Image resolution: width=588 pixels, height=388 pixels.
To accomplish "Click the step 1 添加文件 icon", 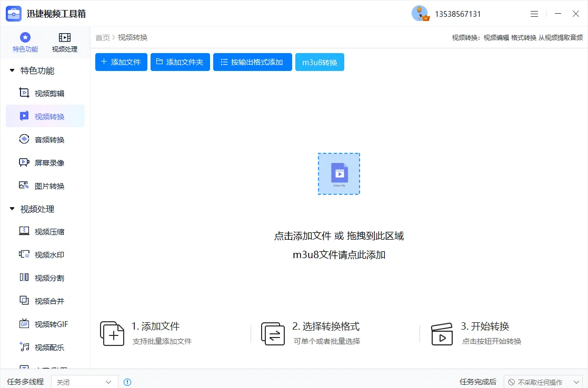I will point(112,333).
